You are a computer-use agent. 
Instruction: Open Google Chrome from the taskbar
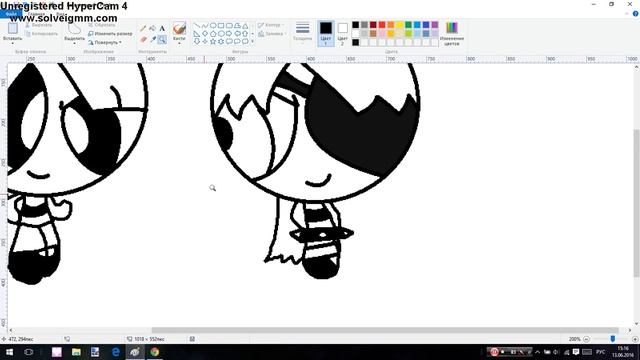click(154, 352)
